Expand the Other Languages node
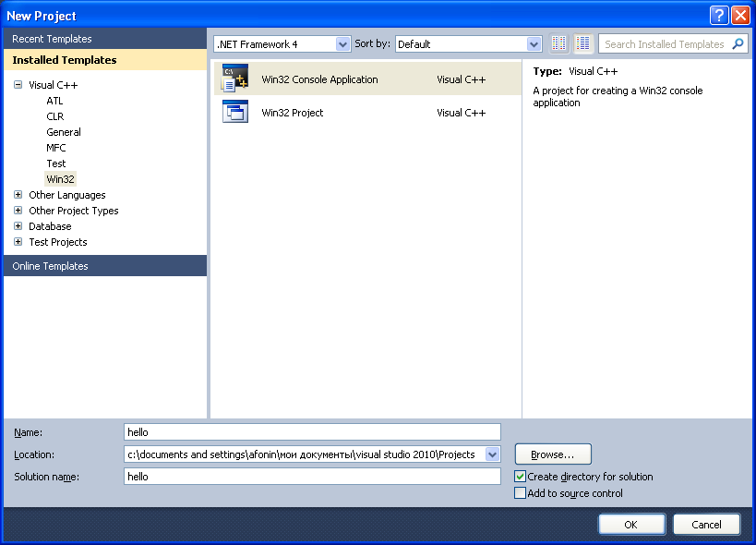This screenshot has width=756, height=545. [x=18, y=195]
